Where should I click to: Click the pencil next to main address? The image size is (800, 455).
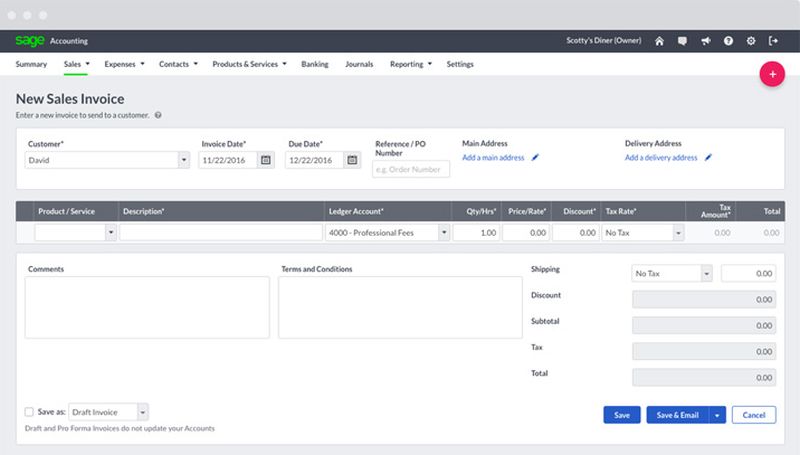click(x=535, y=158)
